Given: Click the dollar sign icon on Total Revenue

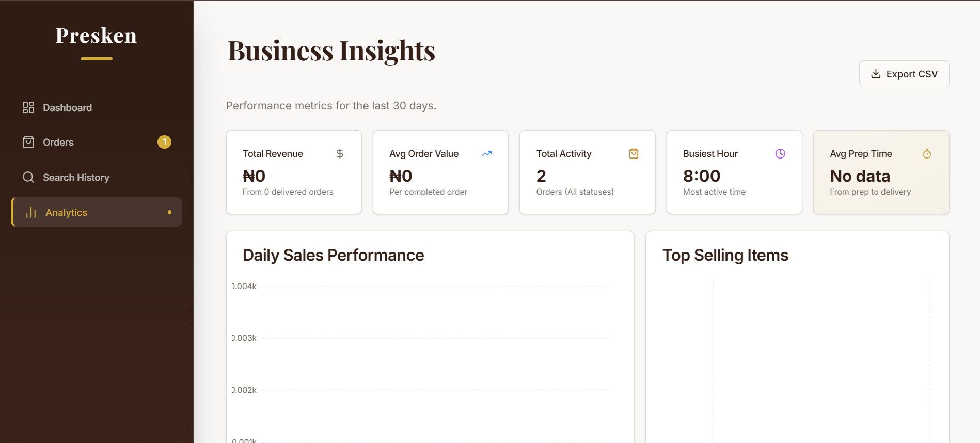Looking at the screenshot, I should (340, 153).
